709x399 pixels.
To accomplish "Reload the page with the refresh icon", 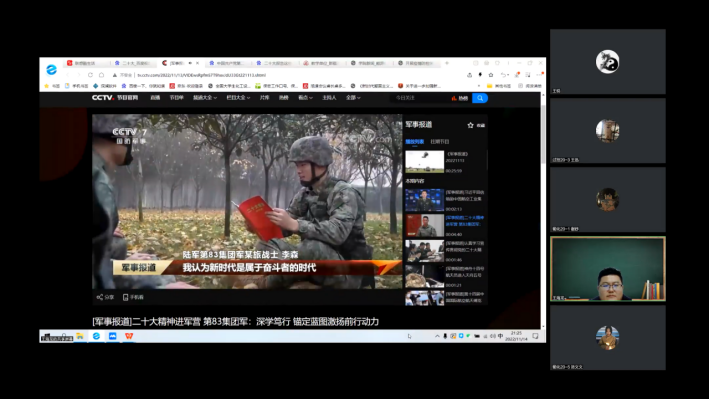I will point(90,75).
